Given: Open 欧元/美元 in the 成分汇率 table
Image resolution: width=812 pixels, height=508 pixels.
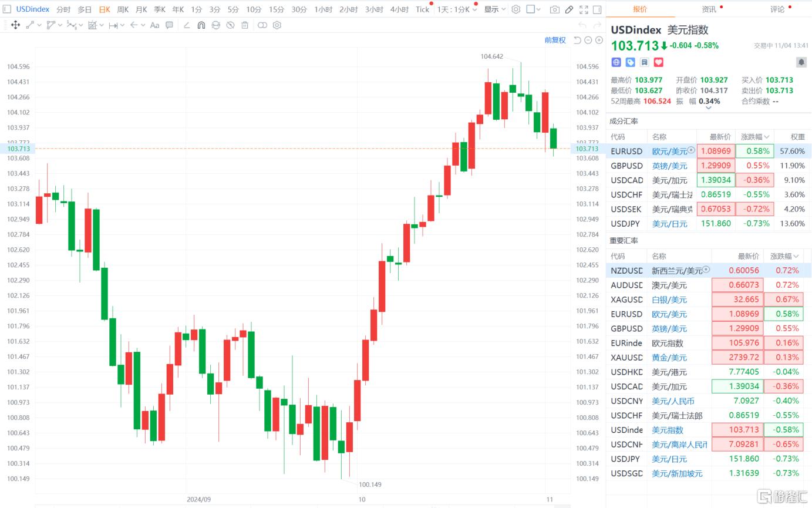Looking at the screenshot, I should point(670,151).
